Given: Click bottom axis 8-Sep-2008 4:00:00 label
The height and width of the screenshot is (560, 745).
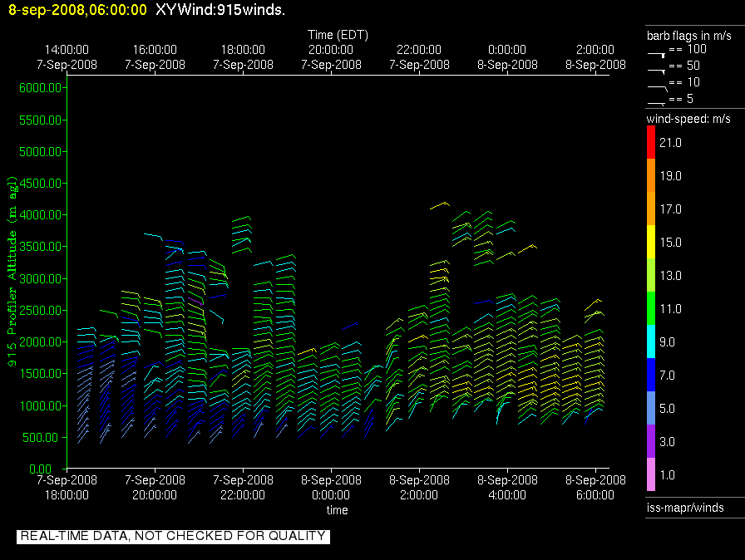Looking at the screenshot, I should pyautogui.click(x=507, y=488).
